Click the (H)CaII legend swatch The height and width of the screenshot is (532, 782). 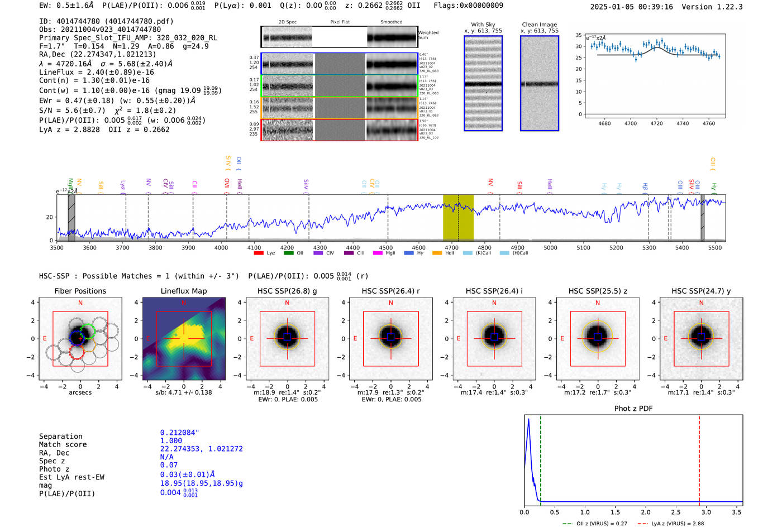pyautogui.click(x=504, y=253)
